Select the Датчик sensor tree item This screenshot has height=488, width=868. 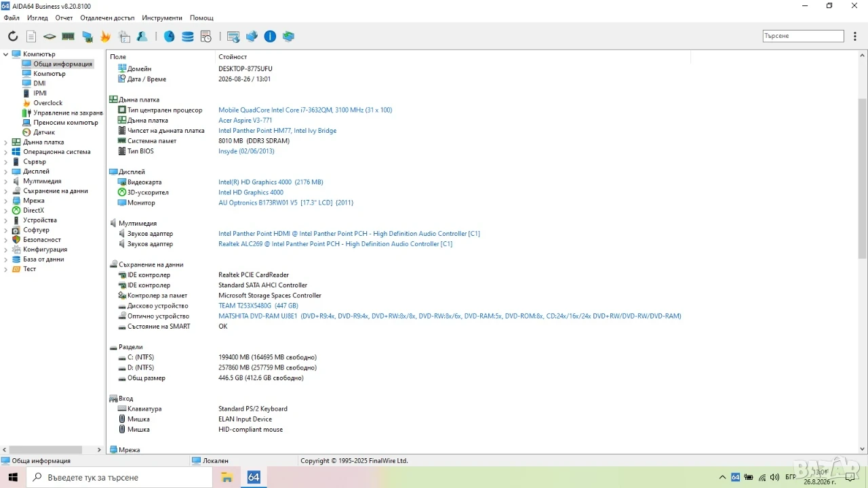coord(44,132)
